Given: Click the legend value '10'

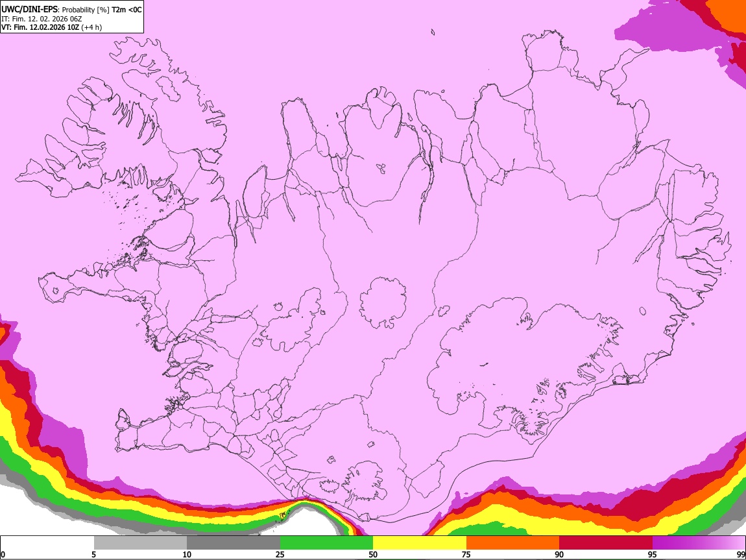Looking at the screenshot, I should [187, 554].
